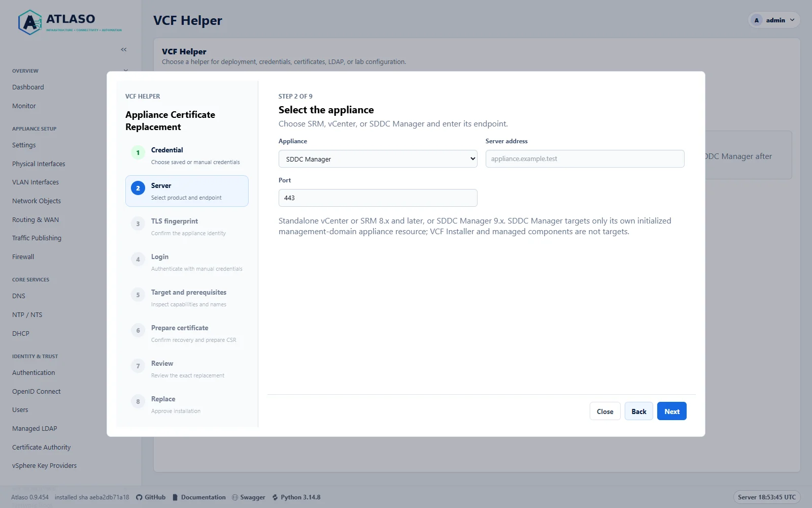The width and height of the screenshot is (812, 508).
Task: Click the Atlaso logo icon
Action: point(30,22)
